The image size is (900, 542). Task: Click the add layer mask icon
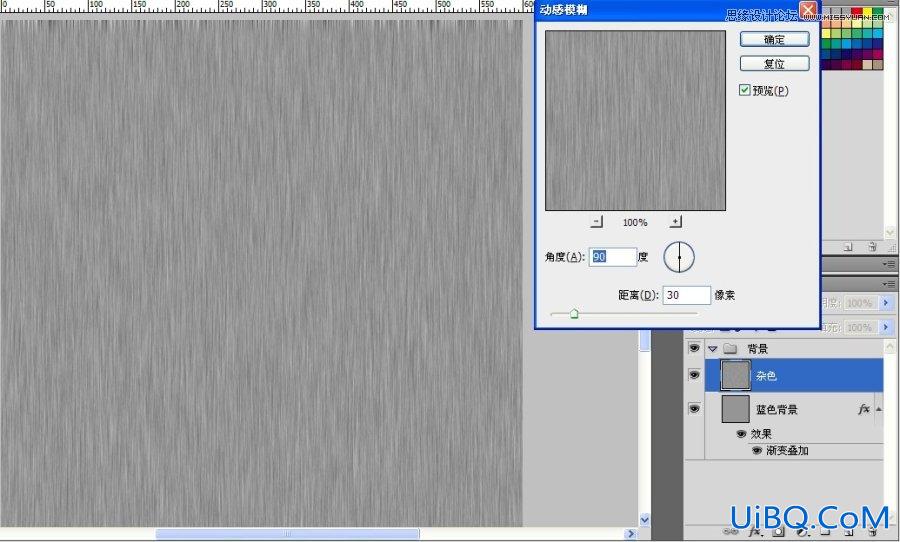tap(778, 532)
